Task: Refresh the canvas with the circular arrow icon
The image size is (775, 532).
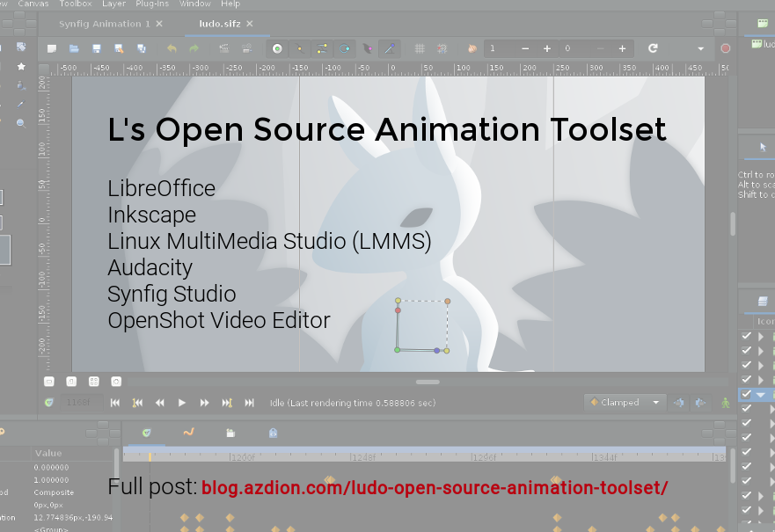Action: (x=653, y=48)
